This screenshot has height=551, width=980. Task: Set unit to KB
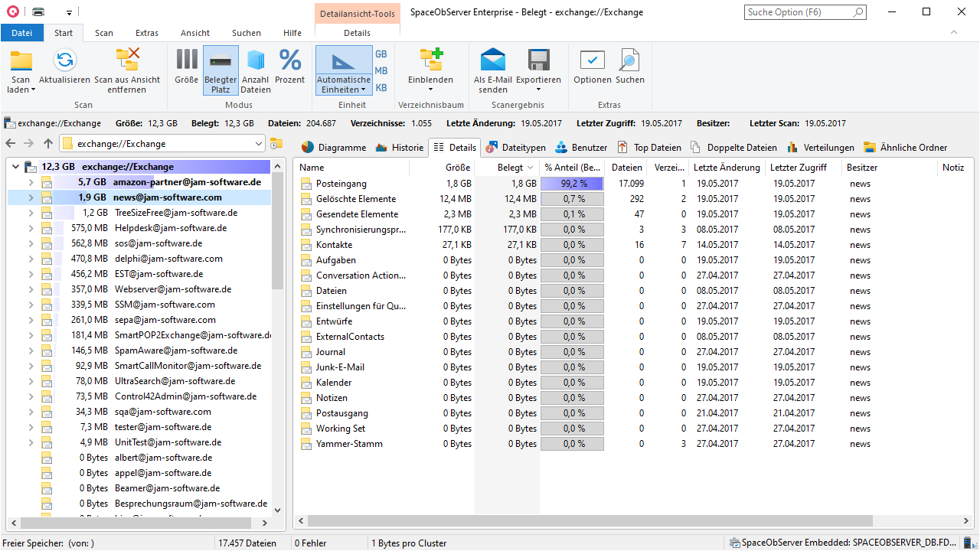381,88
